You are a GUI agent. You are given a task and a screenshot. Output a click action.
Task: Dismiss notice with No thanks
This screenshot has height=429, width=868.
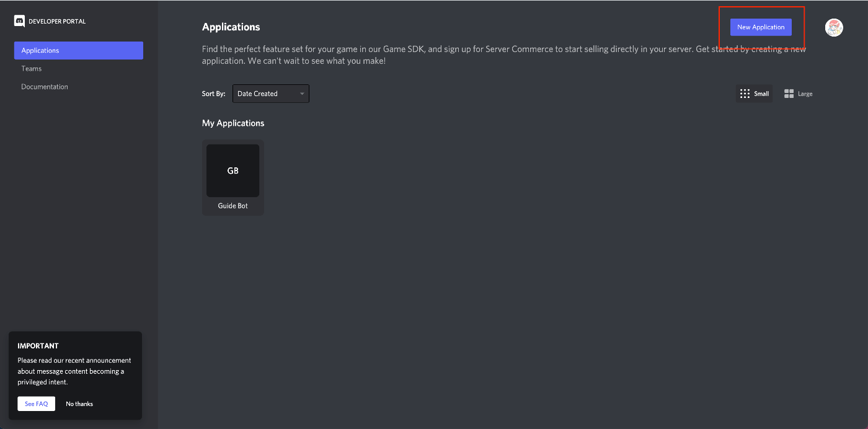click(x=79, y=404)
